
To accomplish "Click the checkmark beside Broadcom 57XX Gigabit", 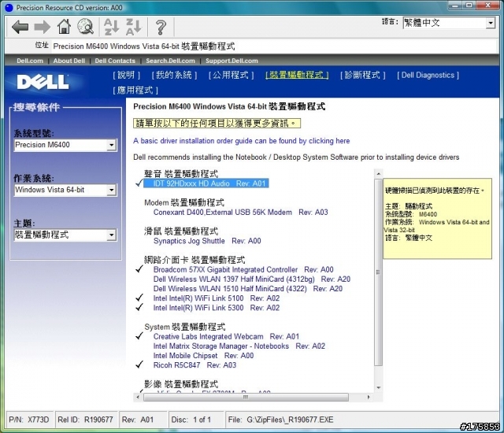I will [139, 269].
